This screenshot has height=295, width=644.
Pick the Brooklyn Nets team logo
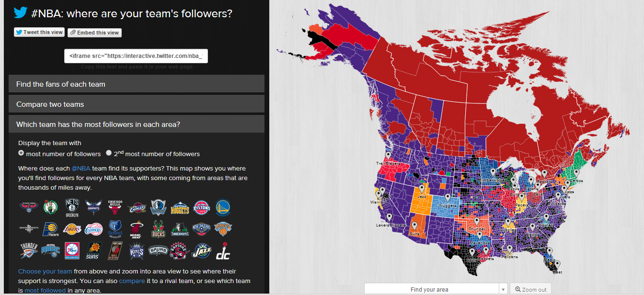tap(71, 207)
